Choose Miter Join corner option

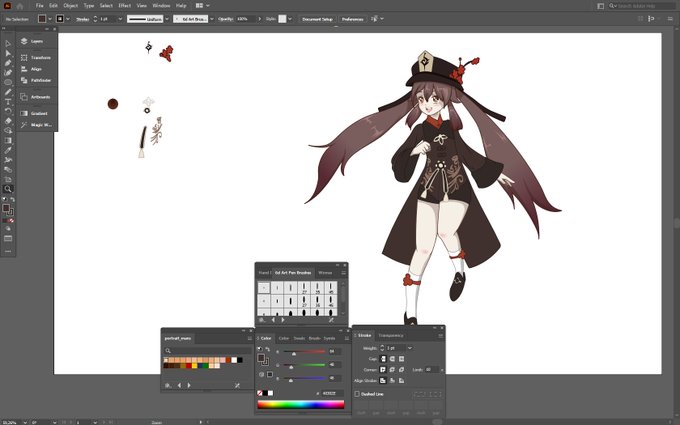click(383, 369)
